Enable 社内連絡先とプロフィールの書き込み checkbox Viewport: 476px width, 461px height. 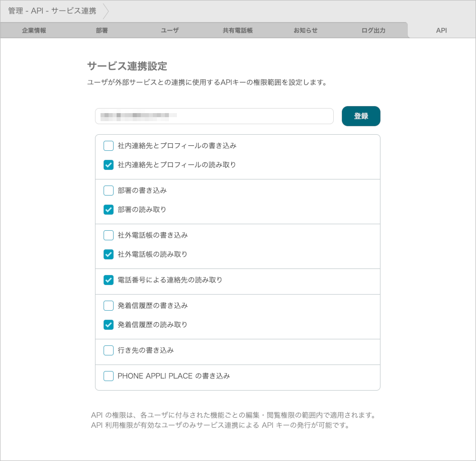(109, 146)
